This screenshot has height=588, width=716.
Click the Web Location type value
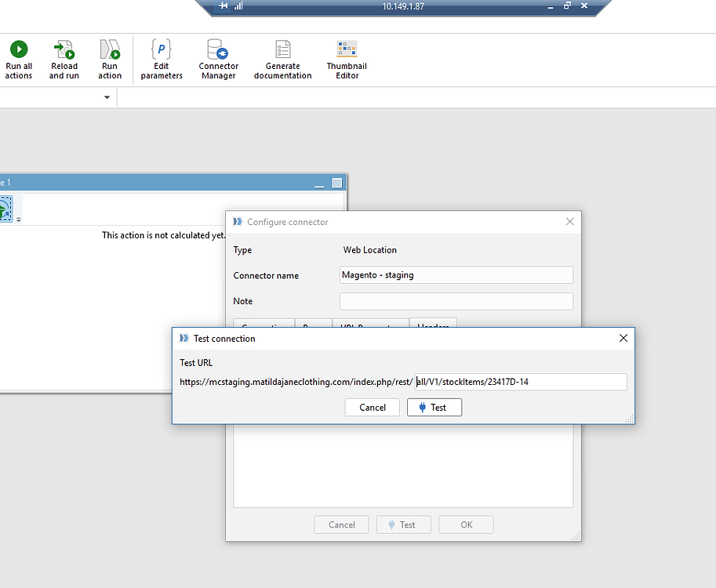coord(370,250)
